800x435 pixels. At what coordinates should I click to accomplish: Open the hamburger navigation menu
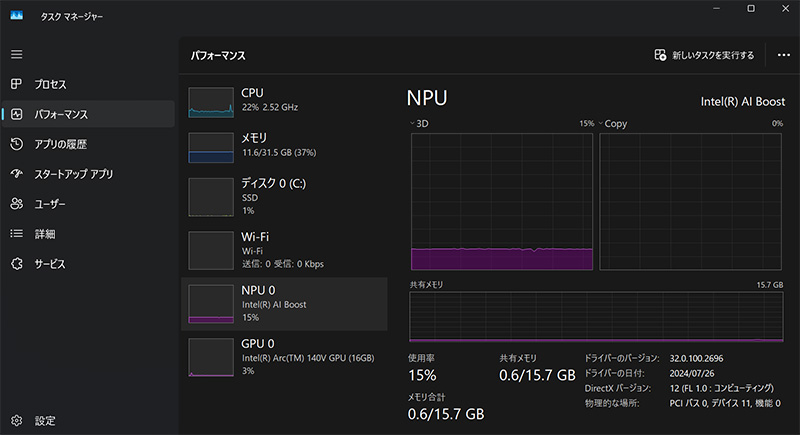(16, 54)
